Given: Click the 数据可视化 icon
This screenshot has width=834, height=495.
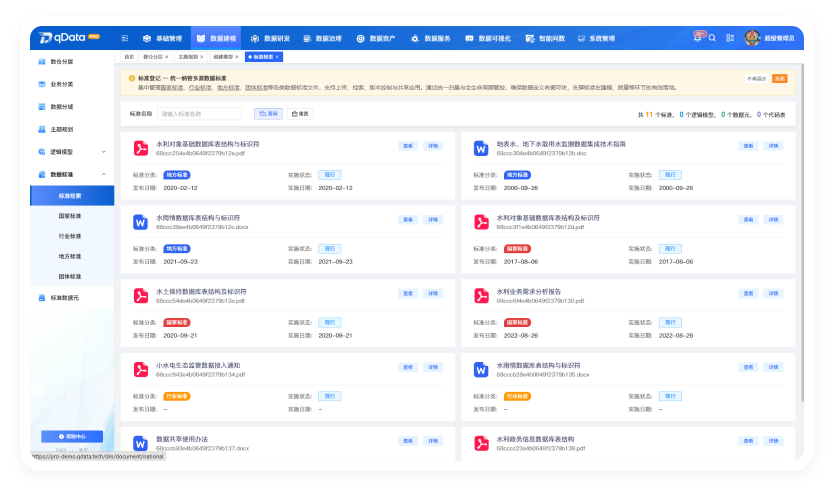Looking at the screenshot, I should (469, 38).
